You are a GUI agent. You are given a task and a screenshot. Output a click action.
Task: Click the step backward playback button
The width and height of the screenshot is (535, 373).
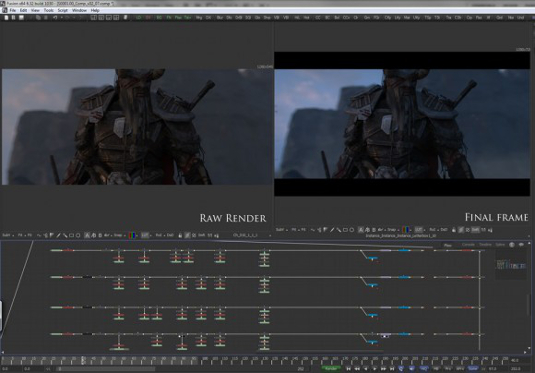357,369
